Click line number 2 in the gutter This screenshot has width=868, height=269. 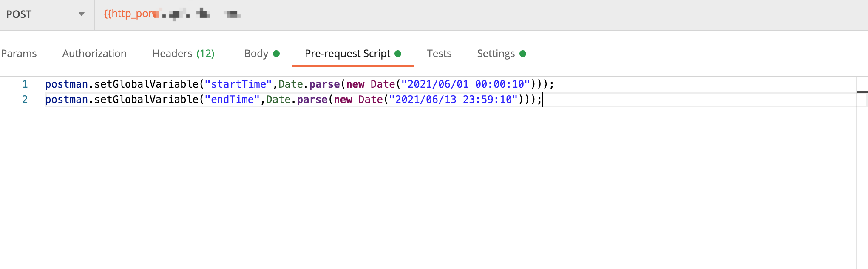25,100
